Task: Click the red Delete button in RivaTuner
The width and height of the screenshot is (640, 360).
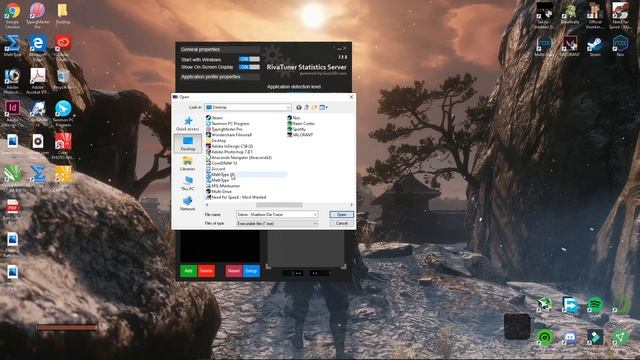Action: [206, 271]
